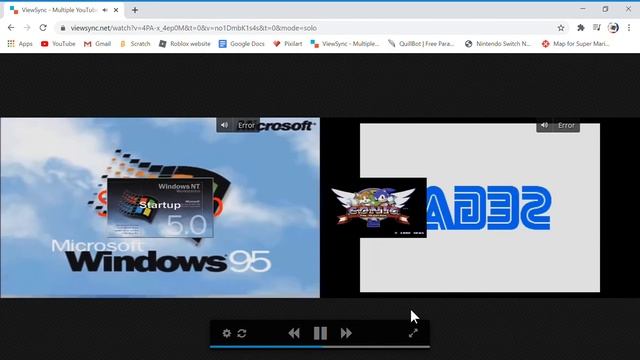This screenshot has width=640, height=360.
Task: Reload the page with refresh icon
Action: pos(43,28)
